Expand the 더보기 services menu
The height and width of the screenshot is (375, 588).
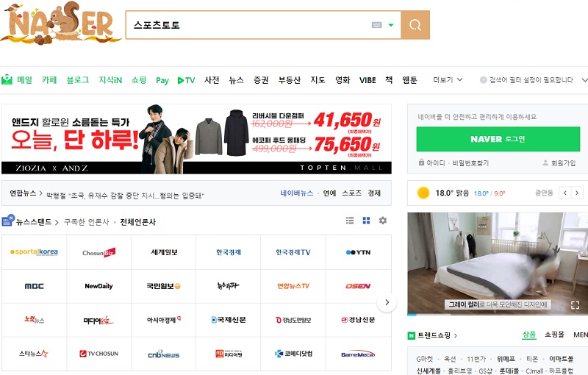coord(448,79)
